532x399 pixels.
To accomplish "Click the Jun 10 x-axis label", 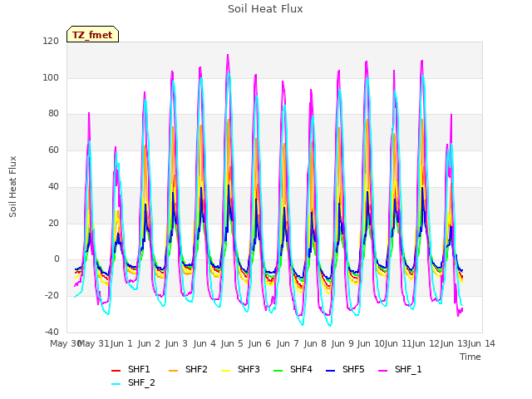I will pos(371,343).
